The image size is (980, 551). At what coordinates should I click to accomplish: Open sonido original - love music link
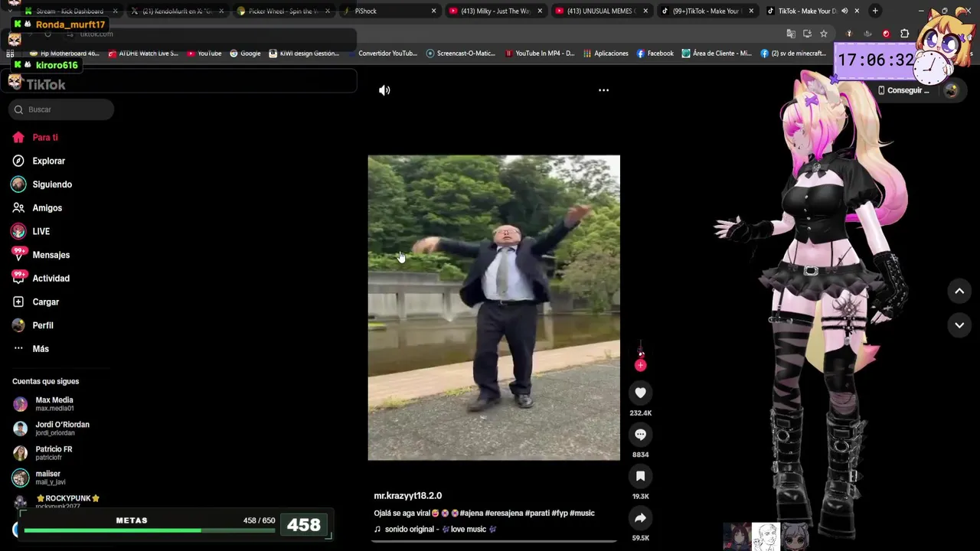click(x=436, y=529)
